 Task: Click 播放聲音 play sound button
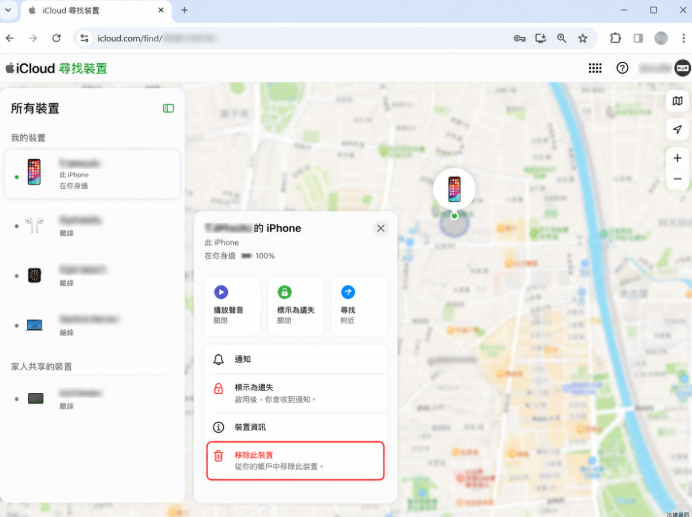coord(232,306)
